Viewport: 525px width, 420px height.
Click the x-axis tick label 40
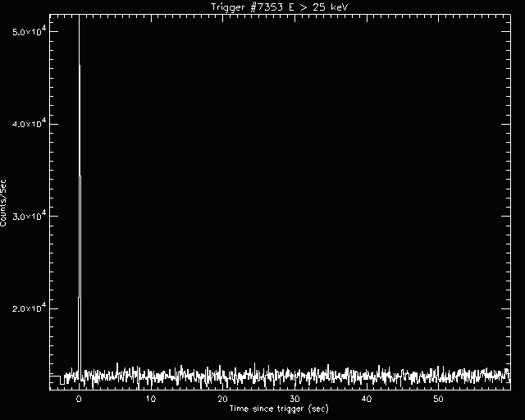tap(367, 399)
